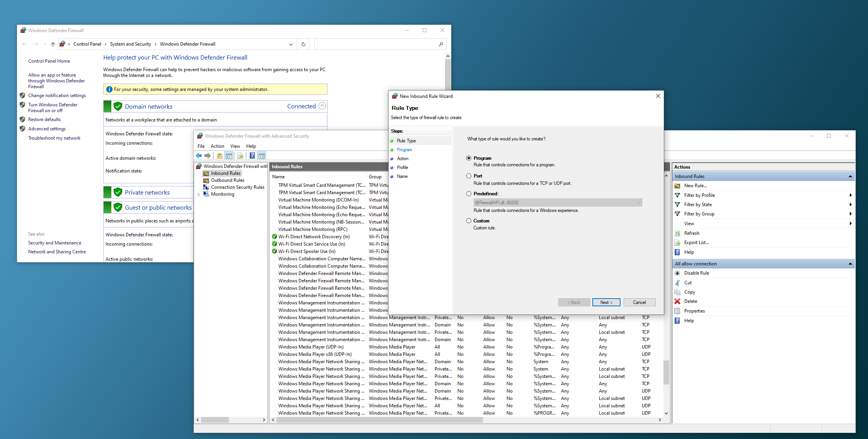Open the Action menu
The width and height of the screenshot is (868, 439).
(x=217, y=146)
